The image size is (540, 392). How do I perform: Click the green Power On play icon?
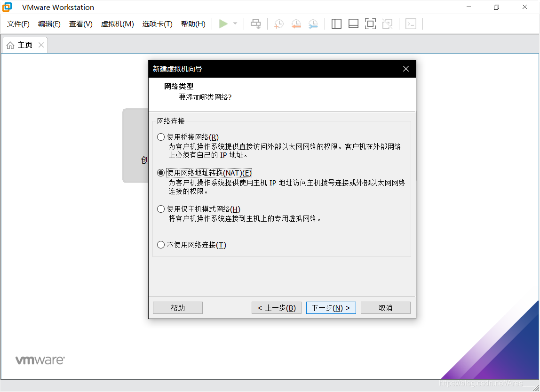tap(223, 24)
